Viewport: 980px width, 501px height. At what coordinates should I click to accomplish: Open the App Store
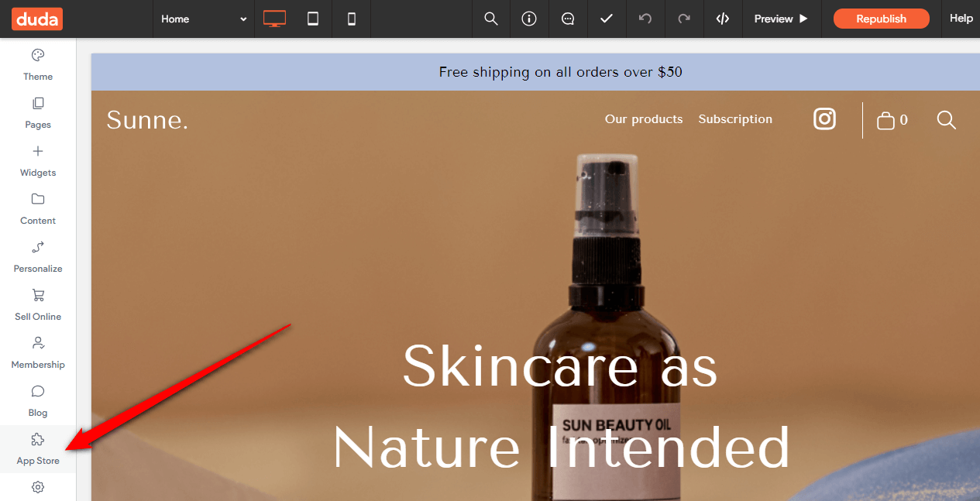[x=38, y=449]
